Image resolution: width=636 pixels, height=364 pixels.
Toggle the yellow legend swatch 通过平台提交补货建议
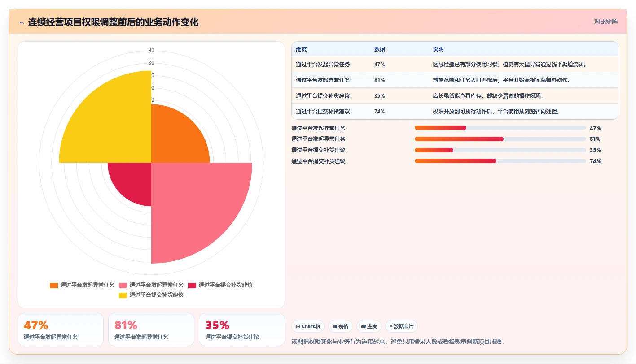point(123,295)
